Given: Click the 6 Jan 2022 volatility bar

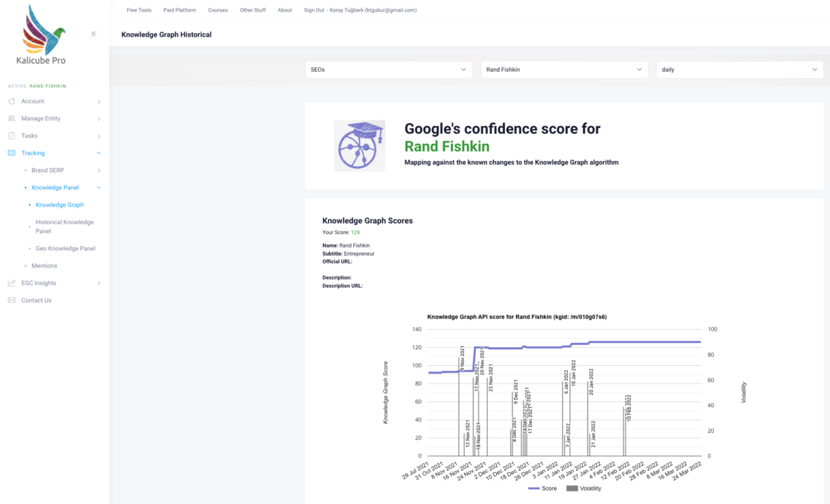Looking at the screenshot, I should pos(563,418).
